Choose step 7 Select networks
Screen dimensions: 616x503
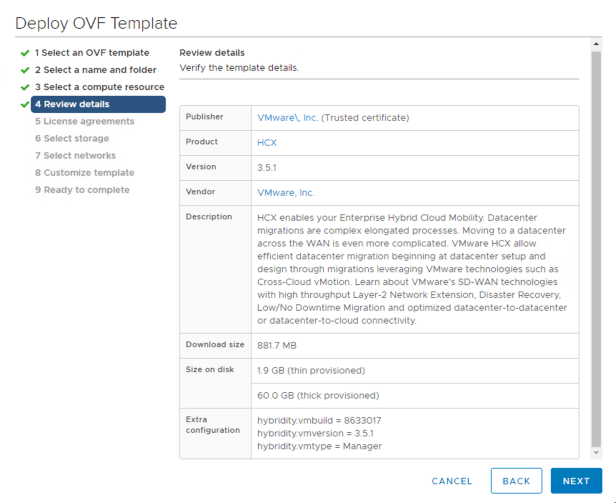click(x=75, y=155)
